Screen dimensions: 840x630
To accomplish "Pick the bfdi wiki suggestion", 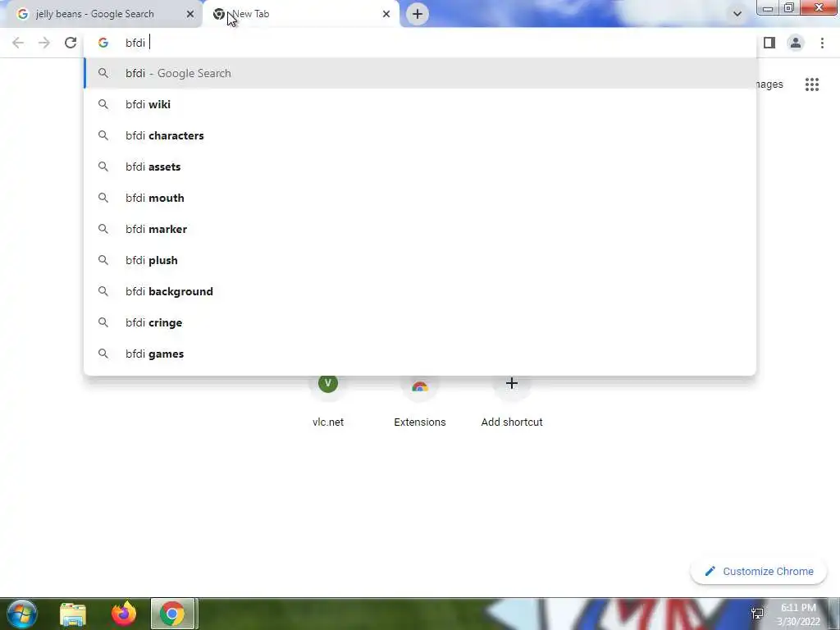I will point(421,104).
